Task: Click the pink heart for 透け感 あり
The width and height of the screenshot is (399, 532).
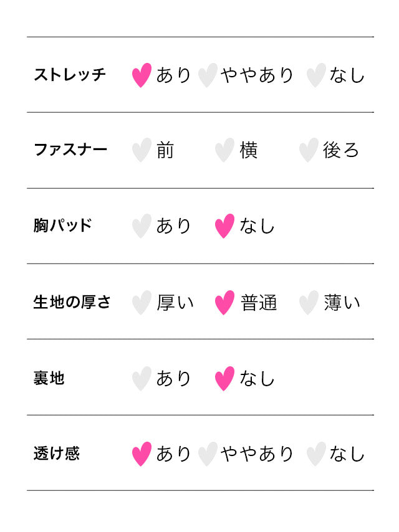Action: 142,454
